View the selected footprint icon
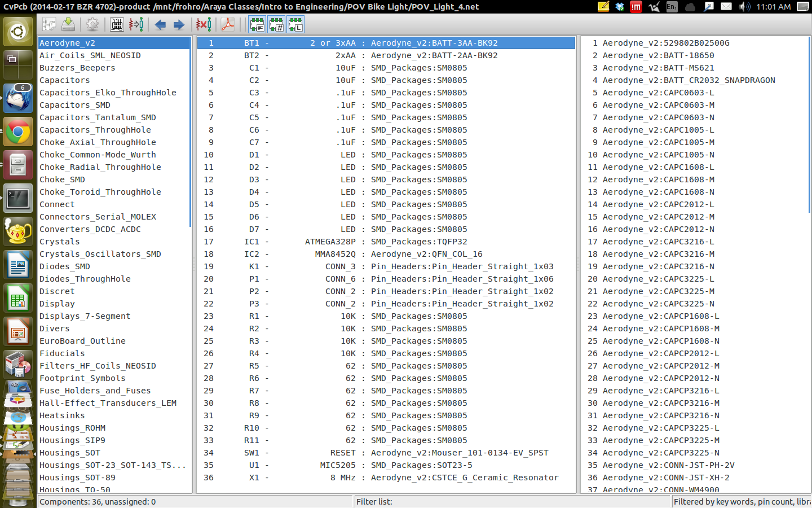Viewport: 812px width, 508px height. (x=117, y=25)
